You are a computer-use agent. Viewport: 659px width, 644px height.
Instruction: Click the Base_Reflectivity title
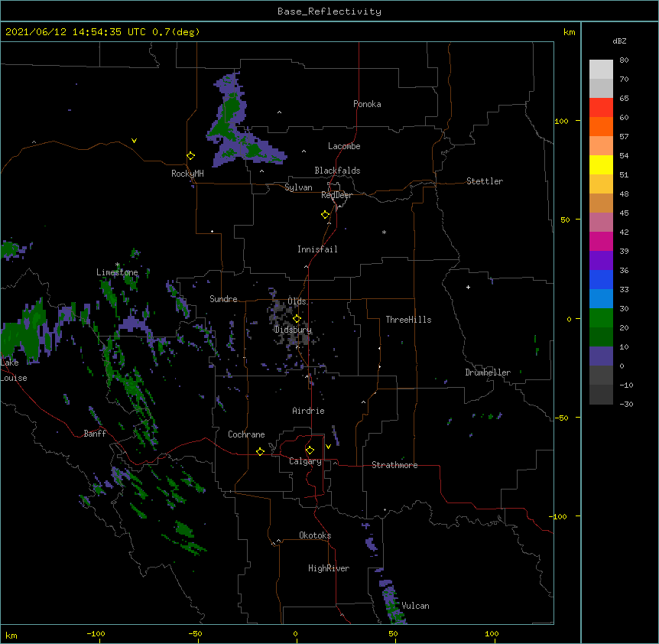pos(329,11)
